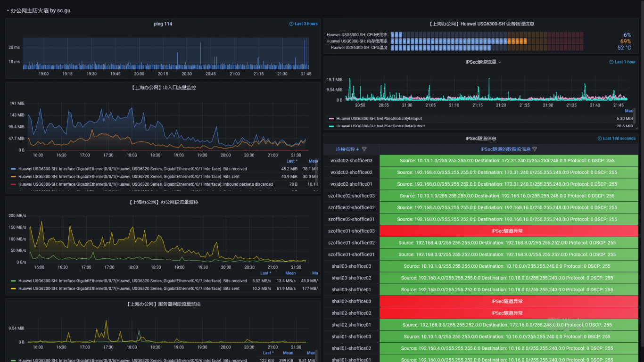
Task: Sort 出入口流量监控 legend by Last *
Action: coord(292,161)
